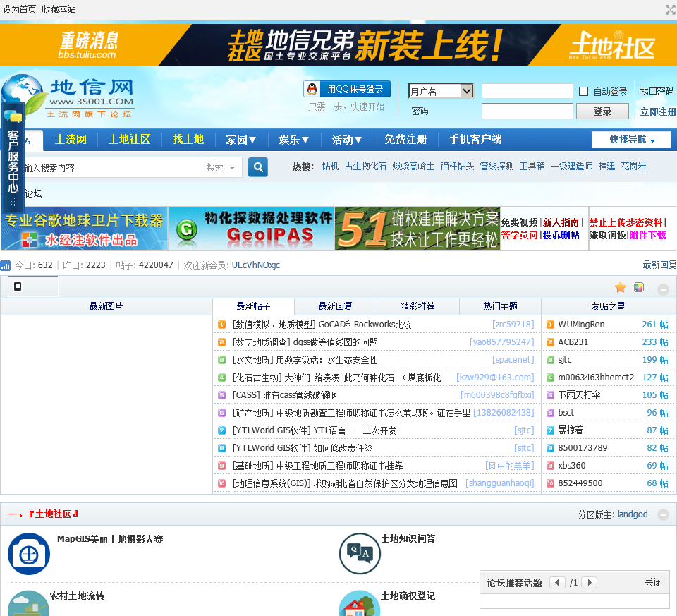Click hot search term 钻机
The height and width of the screenshot is (616, 677).
[330, 167]
